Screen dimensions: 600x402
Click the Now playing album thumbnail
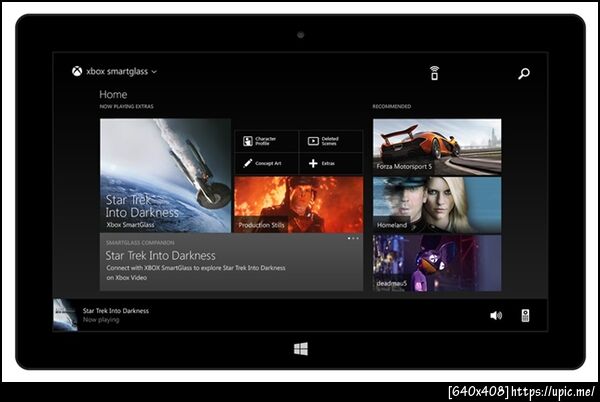pyautogui.click(x=65, y=315)
